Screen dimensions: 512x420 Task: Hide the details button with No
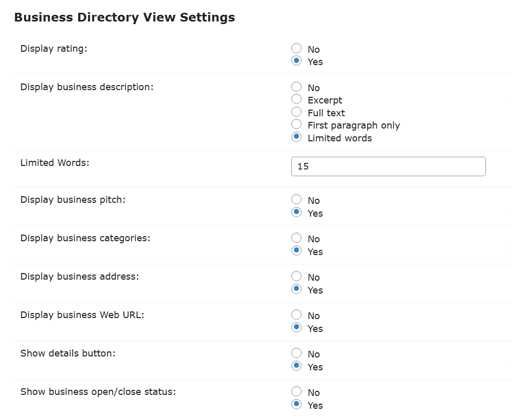coord(296,353)
